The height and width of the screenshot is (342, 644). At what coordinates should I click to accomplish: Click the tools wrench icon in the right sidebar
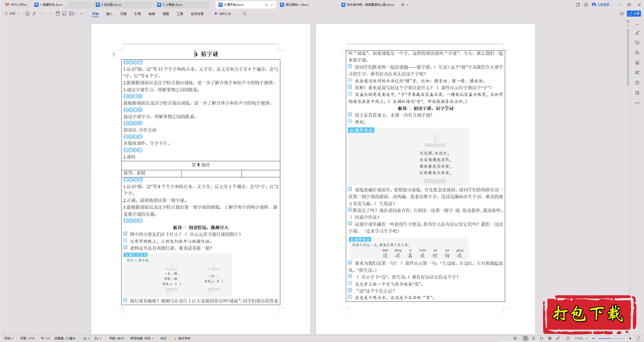click(x=637, y=73)
